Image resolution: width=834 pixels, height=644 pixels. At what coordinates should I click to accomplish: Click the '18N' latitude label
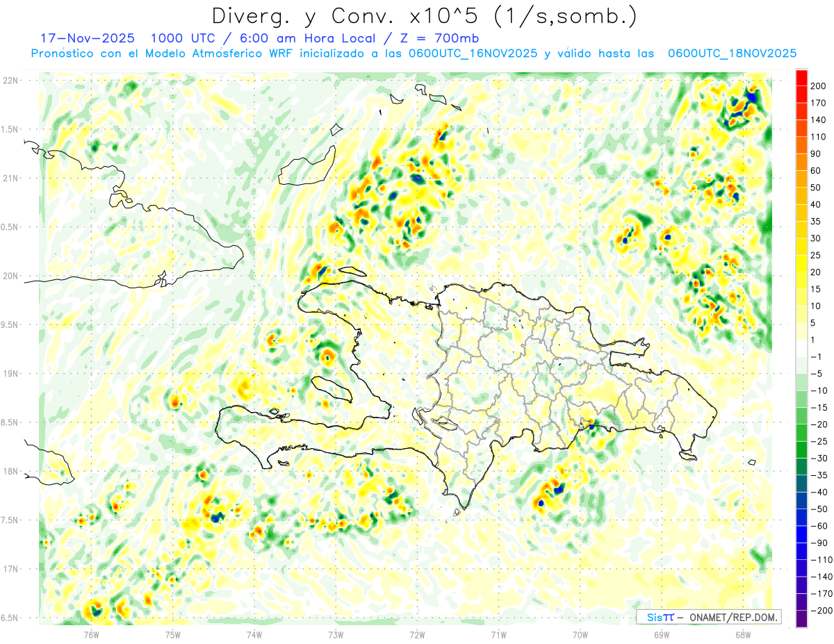click(10, 471)
